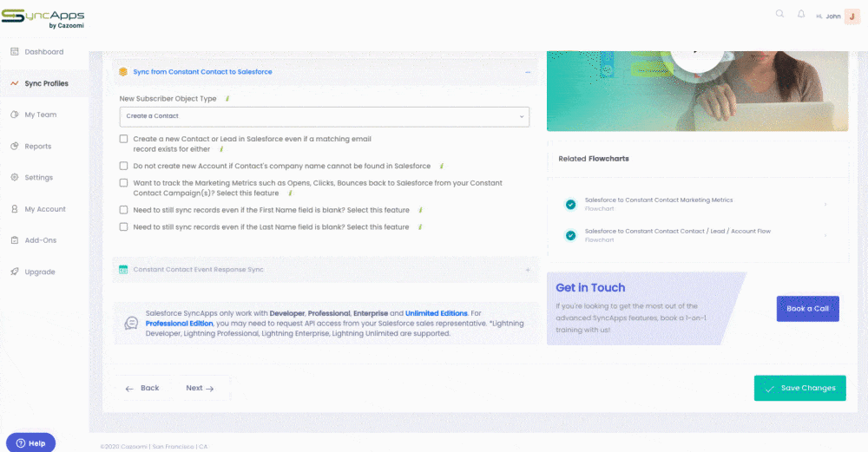Play the video thumbnail

point(696,53)
